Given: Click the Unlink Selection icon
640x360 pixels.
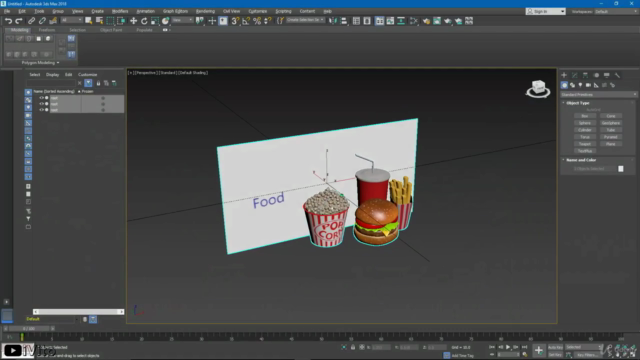Looking at the screenshot, I should 42,21.
